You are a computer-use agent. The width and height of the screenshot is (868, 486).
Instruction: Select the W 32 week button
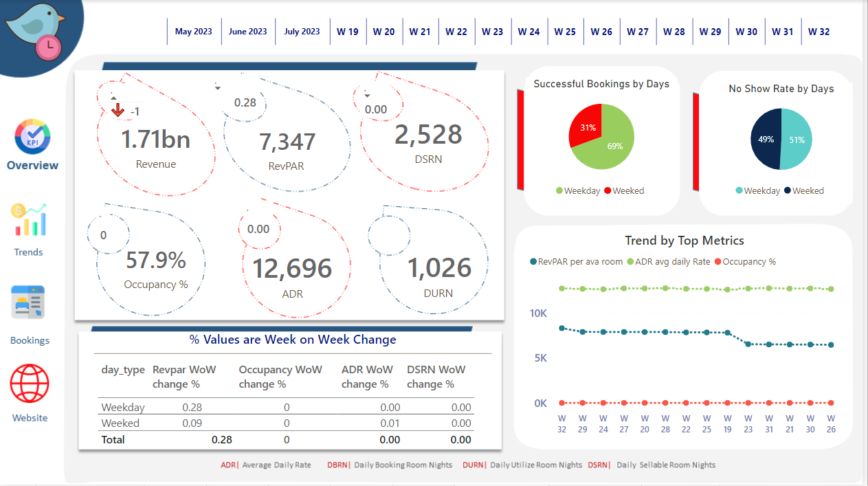819,31
